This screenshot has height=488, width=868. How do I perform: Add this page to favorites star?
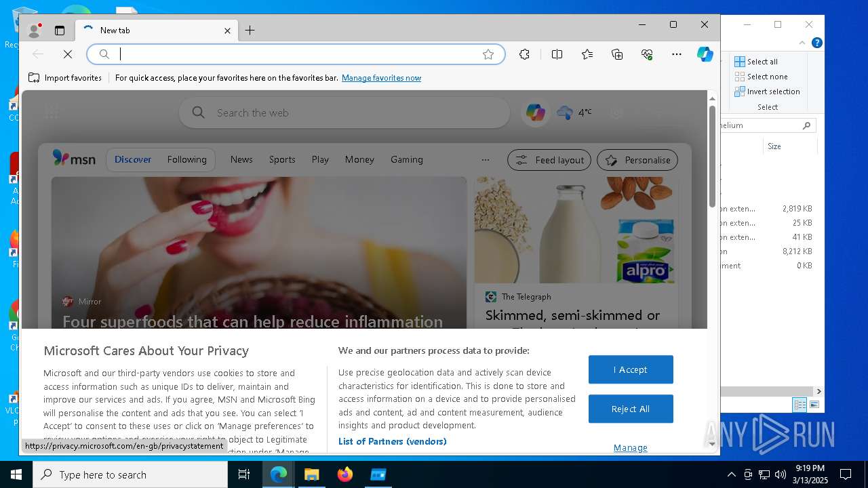[488, 54]
